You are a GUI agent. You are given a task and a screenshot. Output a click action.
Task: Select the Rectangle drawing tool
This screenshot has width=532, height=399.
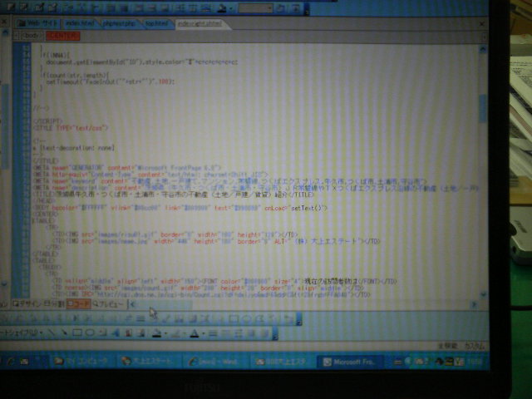(77, 332)
